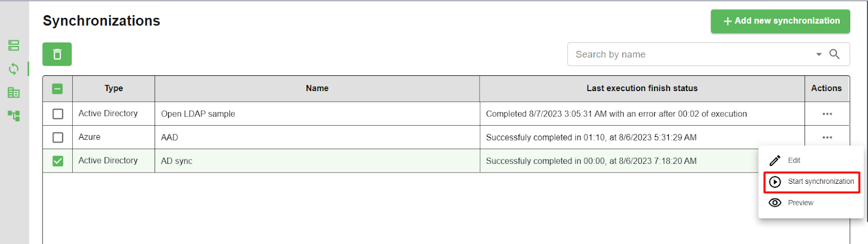The width and height of the screenshot is (868, 244).
Task: Select Preview in the actions menu
Action: click(x=800, y=203)
